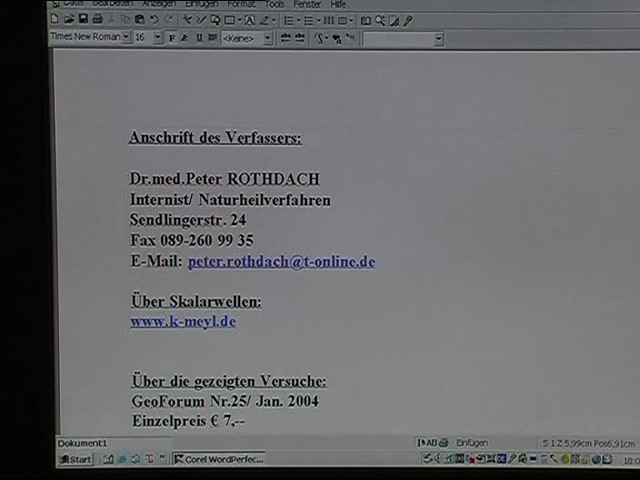640x480 pixels.
Task: Open the Einfügen menu
Action: (201, 4)
